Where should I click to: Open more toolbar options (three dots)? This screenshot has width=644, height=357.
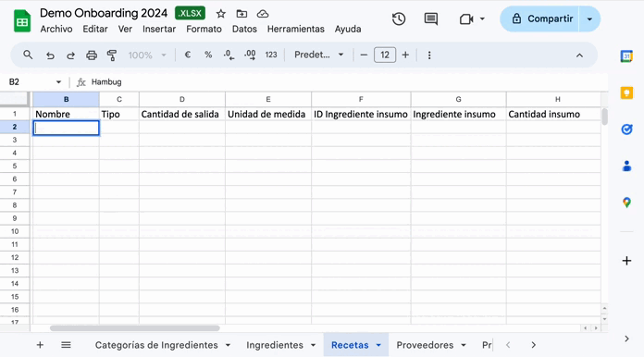coord(429,55)
